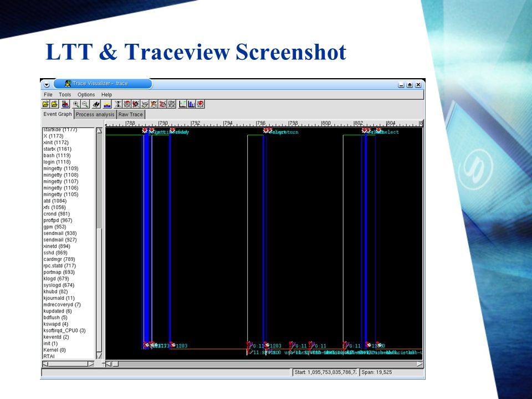Switch to the Process analysis tab
The height and width of the screenshot is (399, 532).
[95, 114]
